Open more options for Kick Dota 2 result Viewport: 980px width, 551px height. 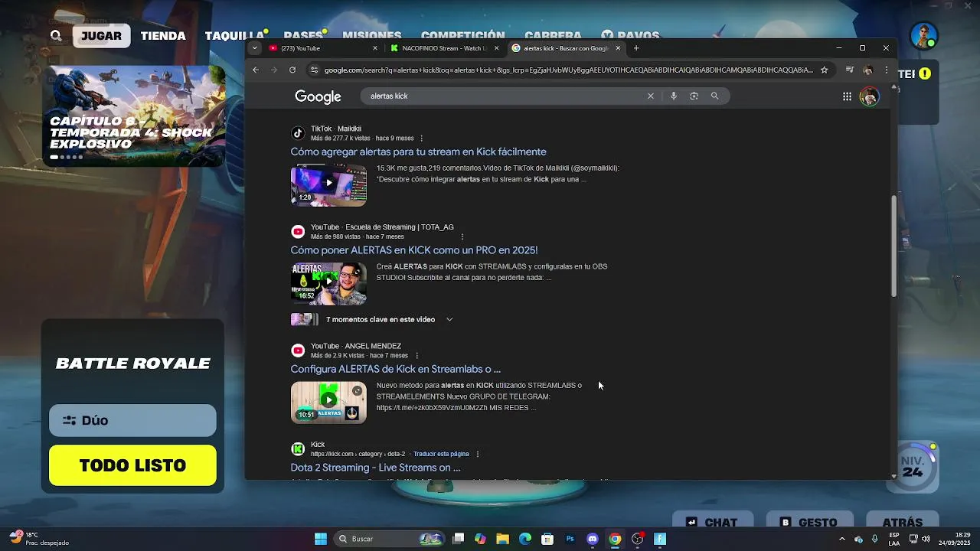(x=478, y=454)
